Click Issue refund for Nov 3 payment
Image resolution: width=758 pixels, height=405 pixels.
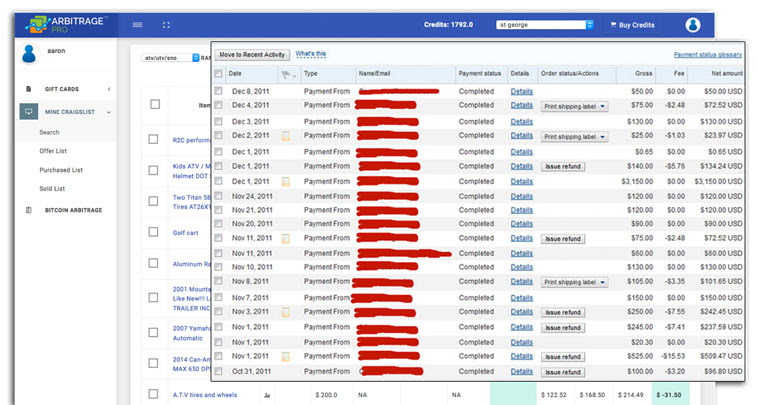(563, 313)
